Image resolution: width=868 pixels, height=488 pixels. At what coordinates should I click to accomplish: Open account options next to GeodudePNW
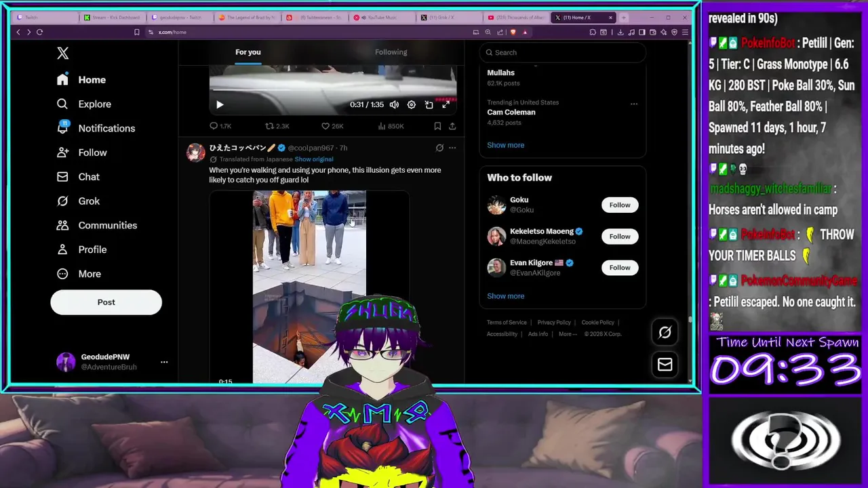[x=164, y=362]
